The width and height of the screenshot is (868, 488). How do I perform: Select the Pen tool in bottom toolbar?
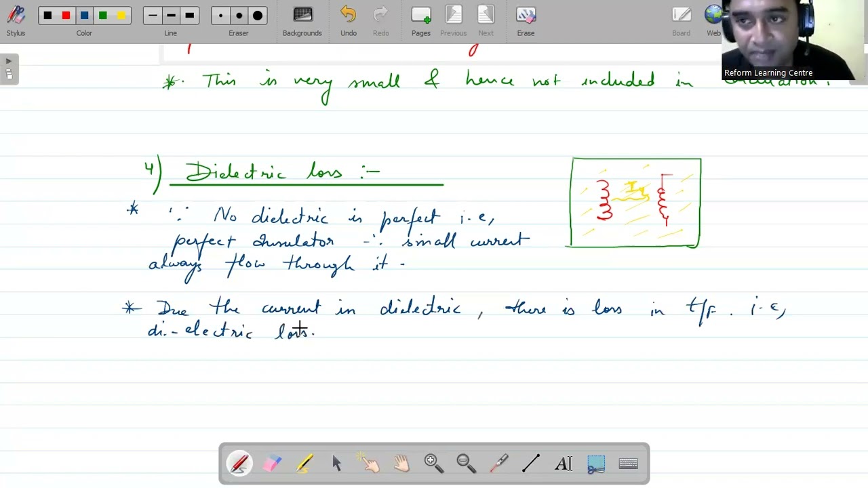pyautogui.click(x=239, y=464)
